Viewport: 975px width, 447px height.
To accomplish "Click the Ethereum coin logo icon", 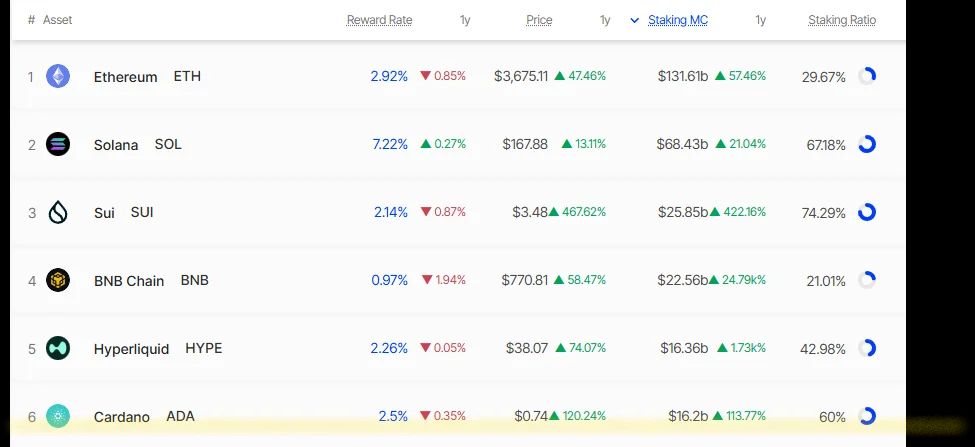I will [58, 76].
